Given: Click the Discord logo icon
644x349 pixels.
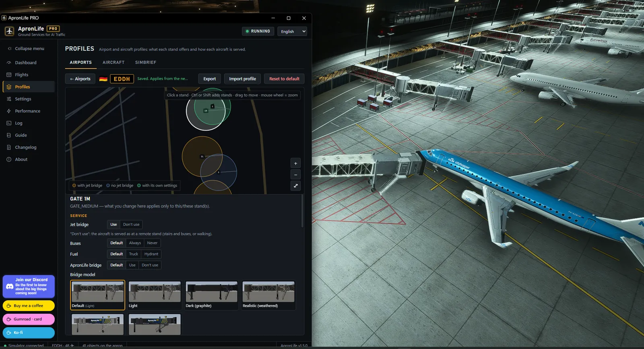Looking at the screenshot, I should (10, 287).
